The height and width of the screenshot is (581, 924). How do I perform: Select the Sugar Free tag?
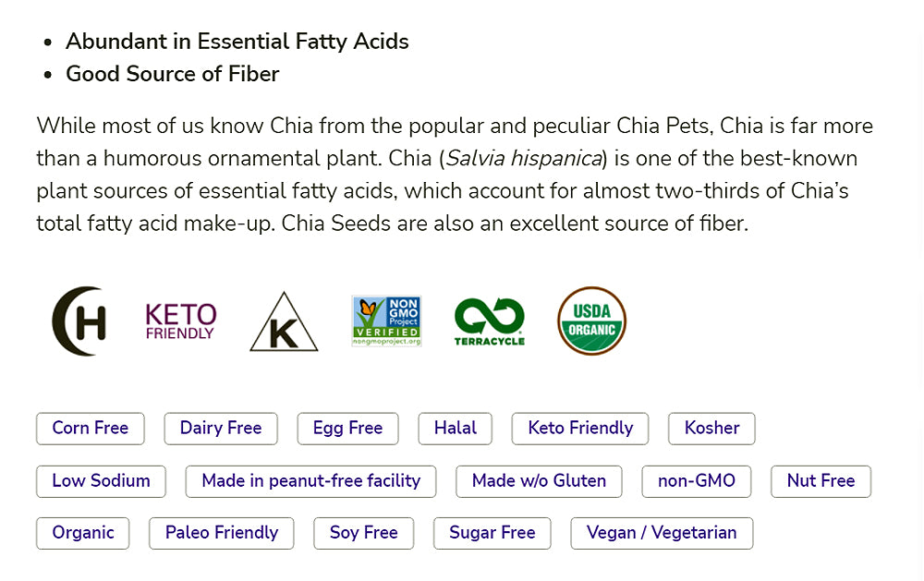492,533
